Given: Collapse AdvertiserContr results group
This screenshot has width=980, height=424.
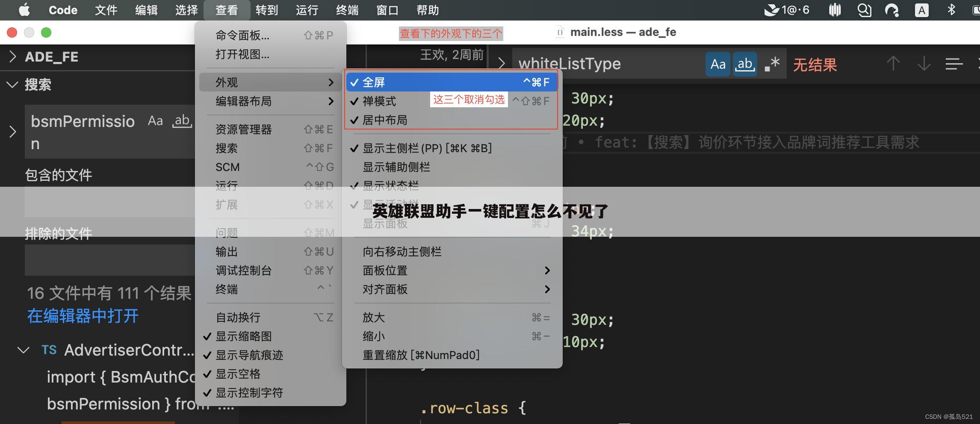Looking at the screenshot, I should click(23, 350).
